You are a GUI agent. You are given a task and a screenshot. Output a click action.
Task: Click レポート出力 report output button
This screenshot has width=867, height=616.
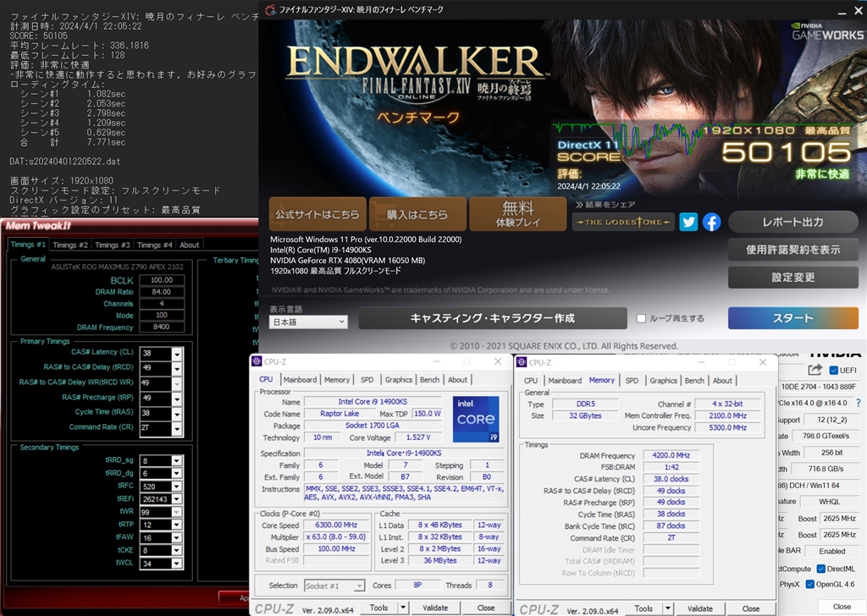(792, 222)
